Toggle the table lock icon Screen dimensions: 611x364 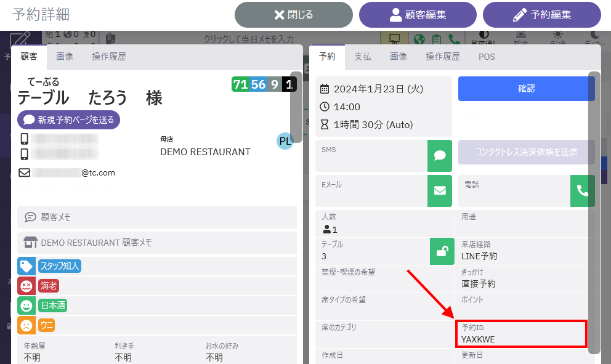(x=442, y=251)
